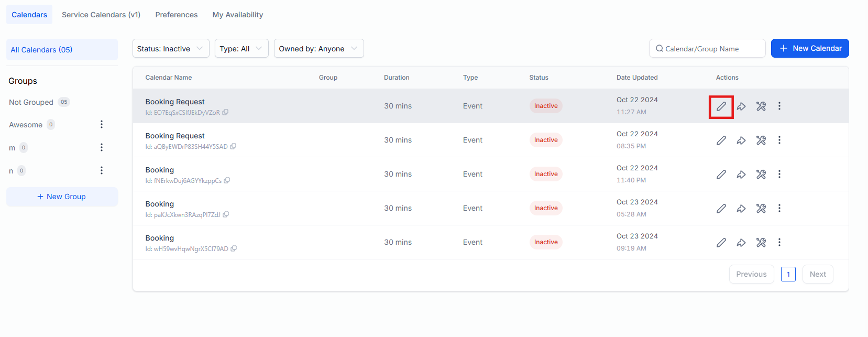Screen dimensions: 868x337
Task: Open the Status: Inactive filter dropdown
Action: click(x=170, y=49)
